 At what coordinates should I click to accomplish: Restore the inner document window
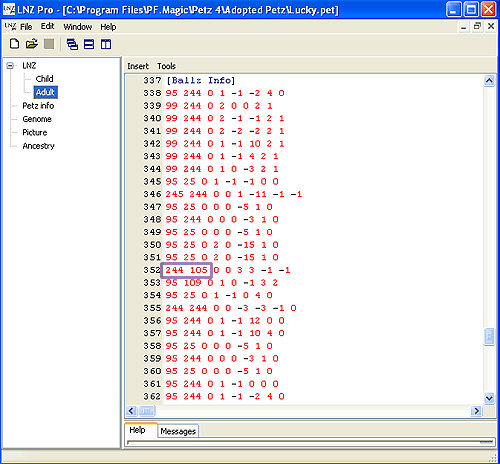(x=477, y=26)
